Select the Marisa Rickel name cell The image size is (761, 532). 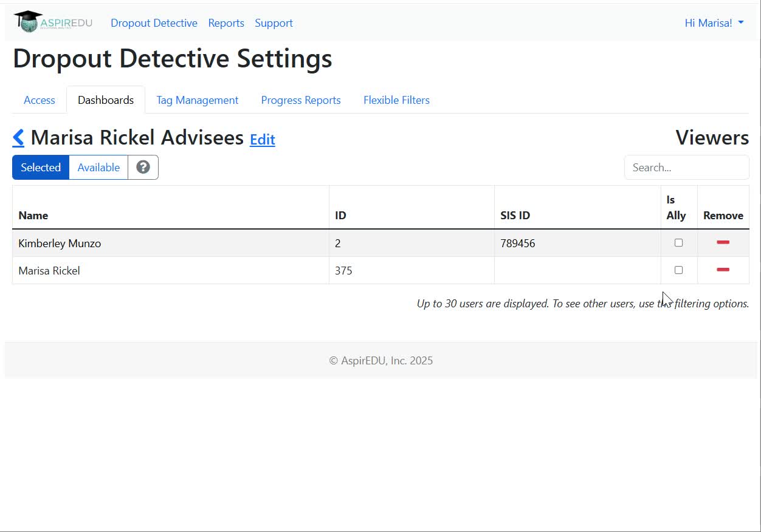171,270
